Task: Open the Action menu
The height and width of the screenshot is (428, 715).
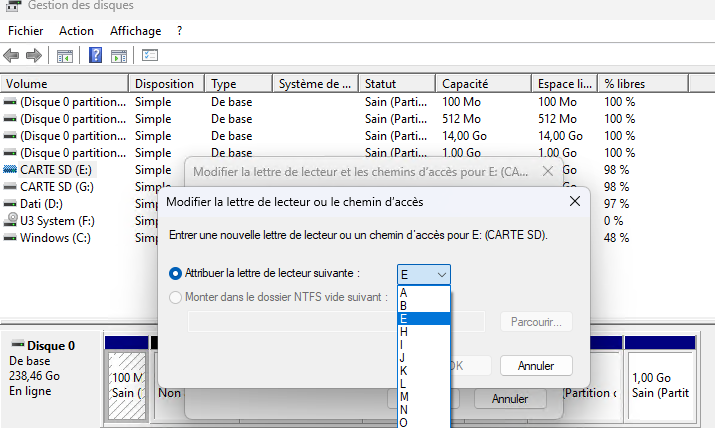Action: tap(76, 31)
